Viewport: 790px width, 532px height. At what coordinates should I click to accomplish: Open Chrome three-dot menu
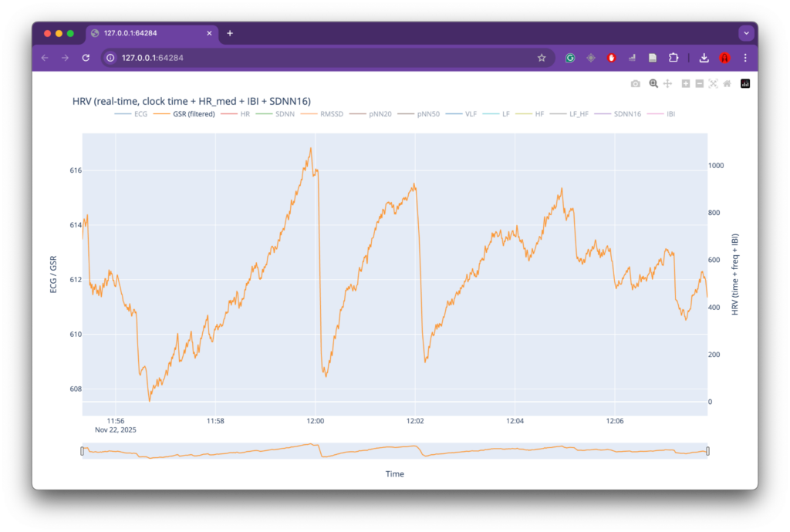tap(745, 58)
